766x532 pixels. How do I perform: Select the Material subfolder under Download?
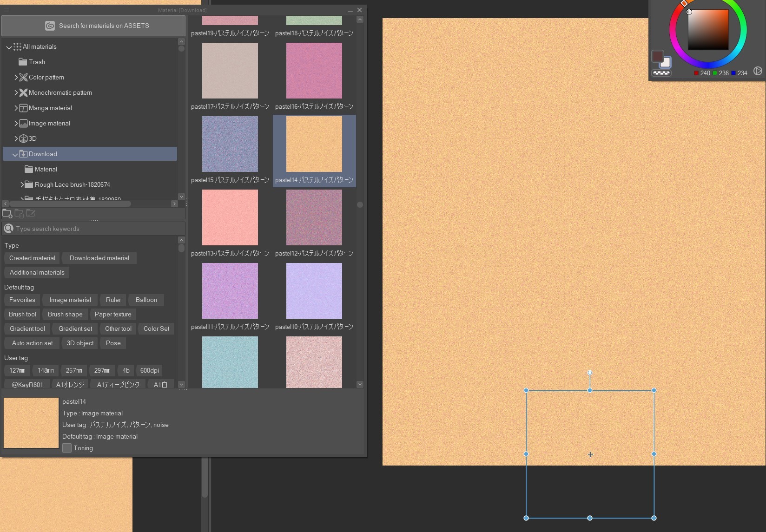click(x=90, y=169)
